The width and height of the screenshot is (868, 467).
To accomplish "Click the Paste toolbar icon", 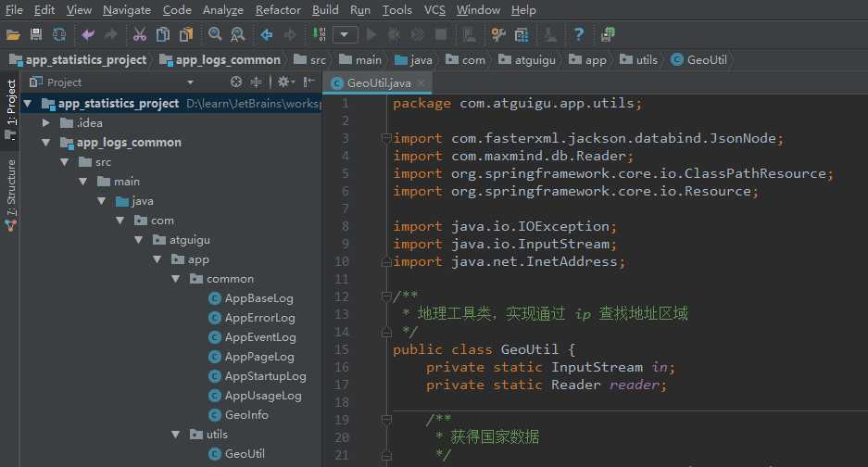I will 186,34.
